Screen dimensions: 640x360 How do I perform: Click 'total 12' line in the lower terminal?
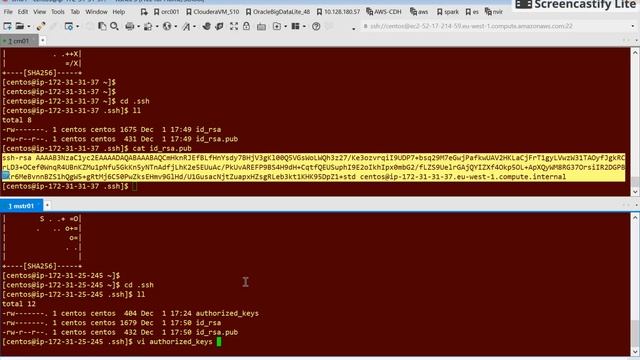click(x=19, y=304)
